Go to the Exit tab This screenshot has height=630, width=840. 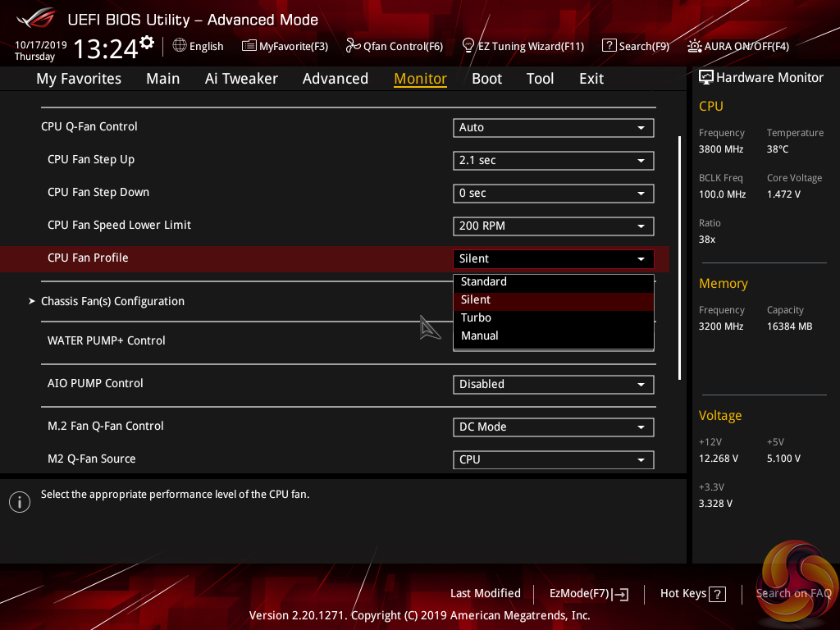pos(591,79)
